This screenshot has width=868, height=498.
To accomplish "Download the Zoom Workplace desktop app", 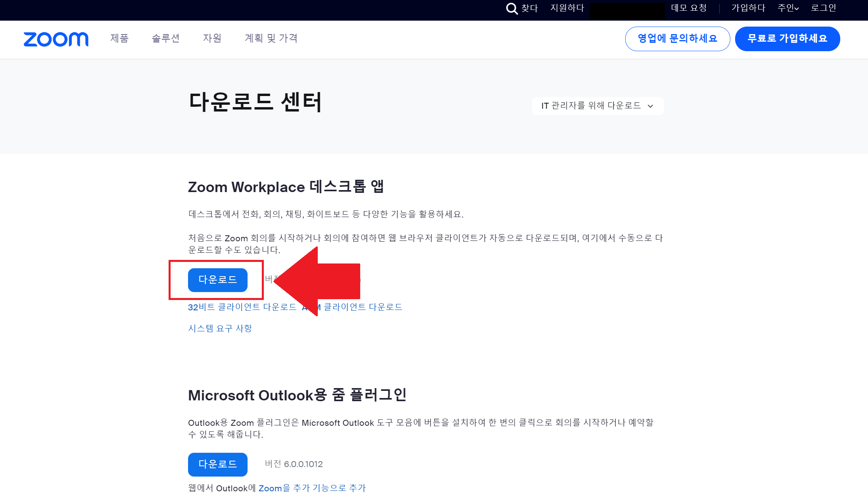I will tap(217, 280).
